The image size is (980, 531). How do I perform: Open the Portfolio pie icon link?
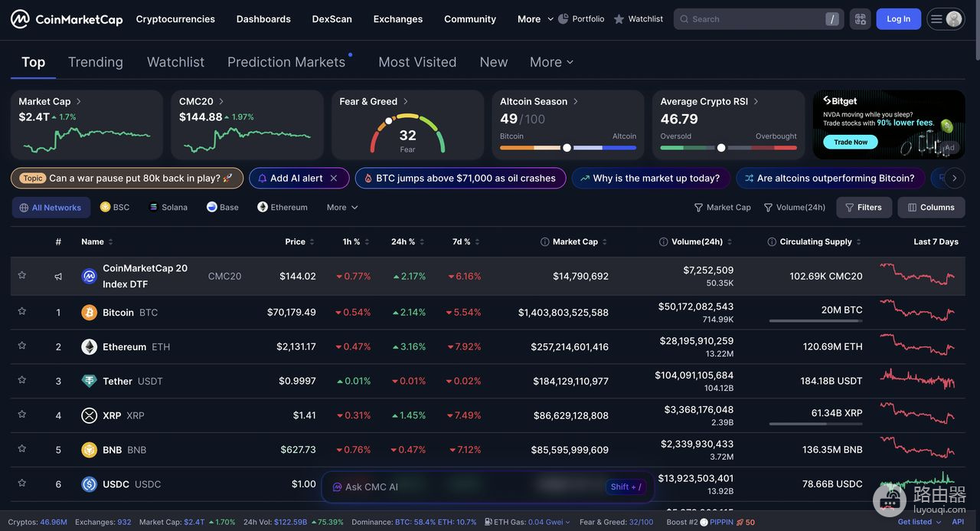click(x=581, y=19)
